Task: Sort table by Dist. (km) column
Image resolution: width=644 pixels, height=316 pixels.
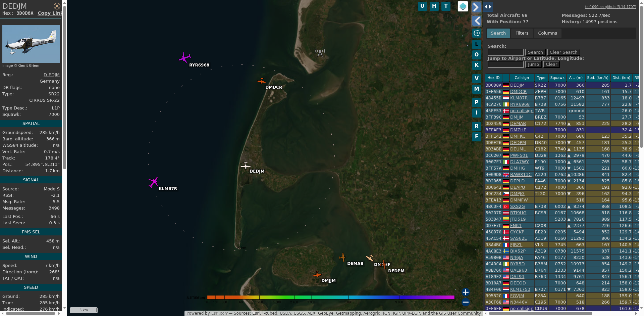Action: point(621,78)
